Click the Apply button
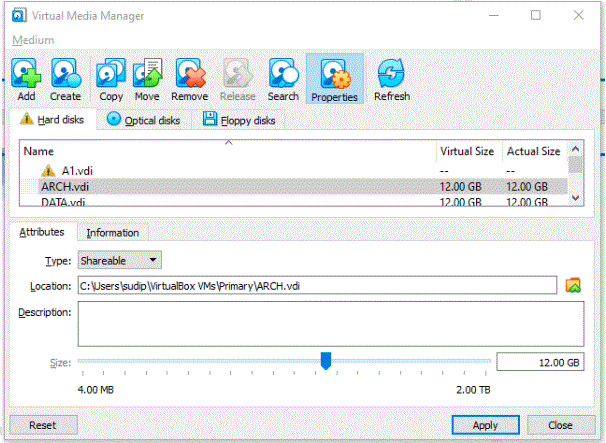The image size is (606, 443). pyautogui.click(x=485, y=425)
